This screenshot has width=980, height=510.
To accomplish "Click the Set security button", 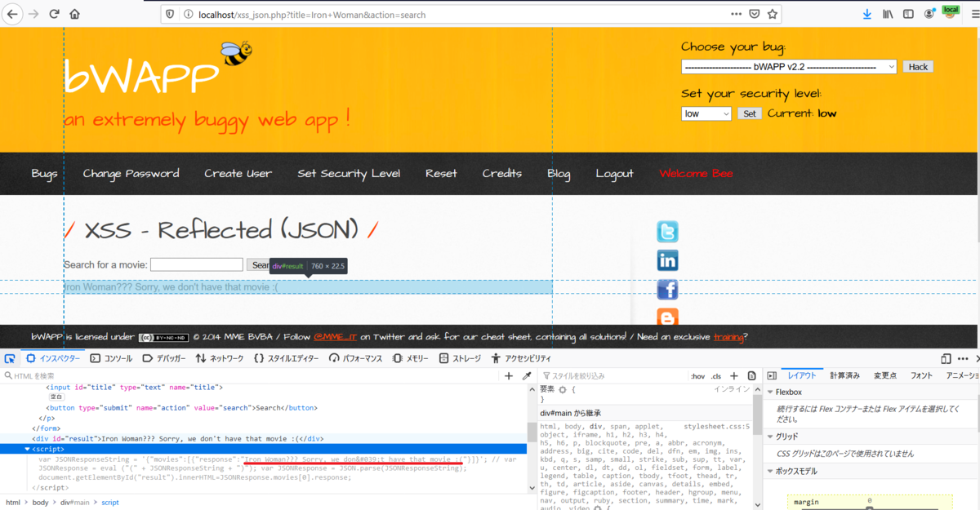I will tap(750, 113).
